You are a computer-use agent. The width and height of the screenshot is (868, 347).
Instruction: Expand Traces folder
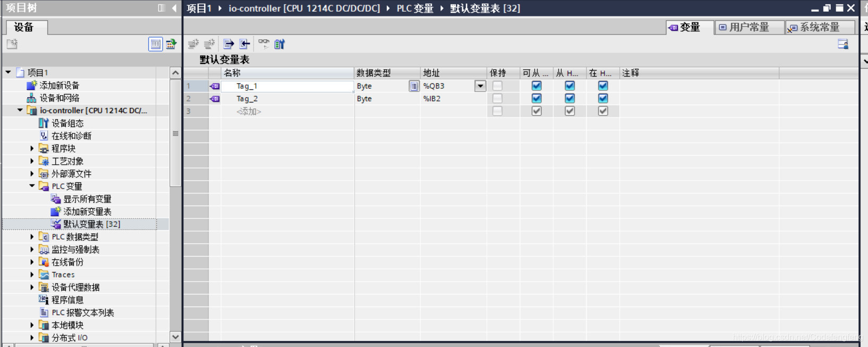[32, 275]
